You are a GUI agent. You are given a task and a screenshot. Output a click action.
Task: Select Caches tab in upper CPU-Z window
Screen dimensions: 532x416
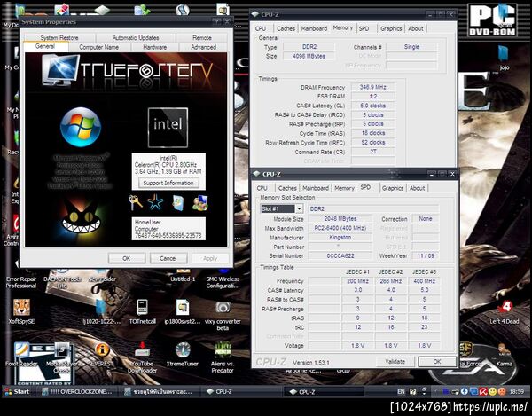click(286, 28)
